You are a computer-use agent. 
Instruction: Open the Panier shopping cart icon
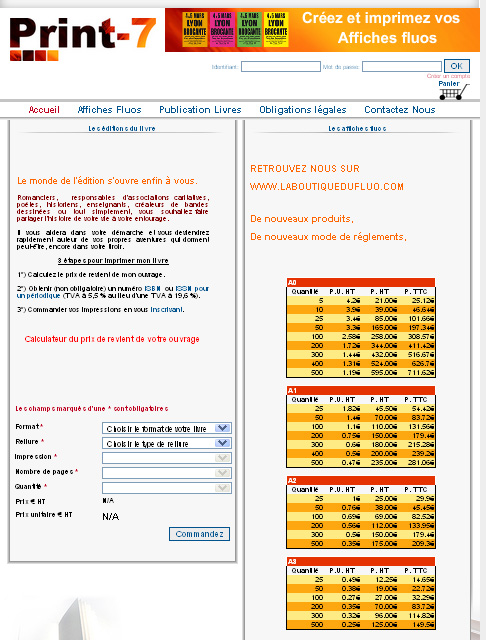454,90
